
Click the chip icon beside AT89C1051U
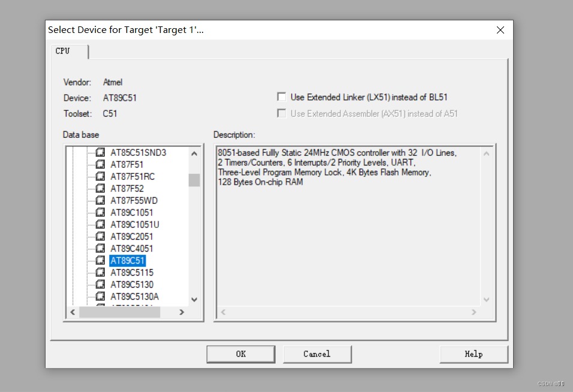(x=100, y=224)
